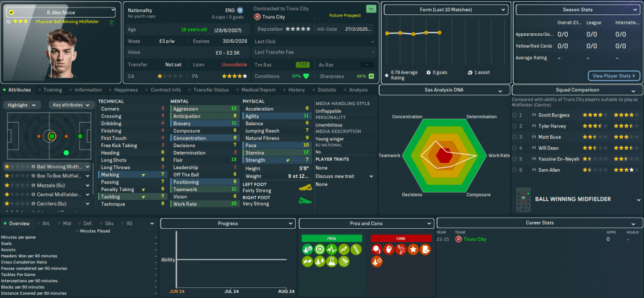Viewport: 644px width, 298px height.
Task: Open the Highlight dropdown
Action: [x=23, y=105]
